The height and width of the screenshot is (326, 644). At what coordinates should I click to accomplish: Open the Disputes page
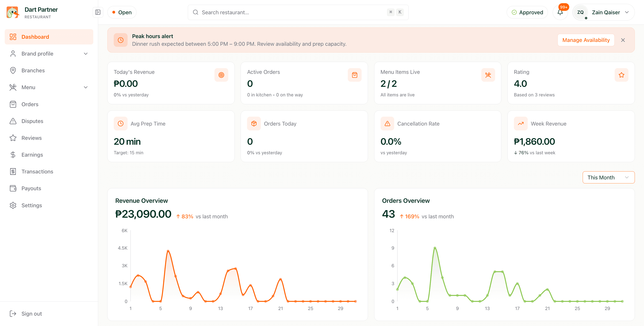(49, 121)
